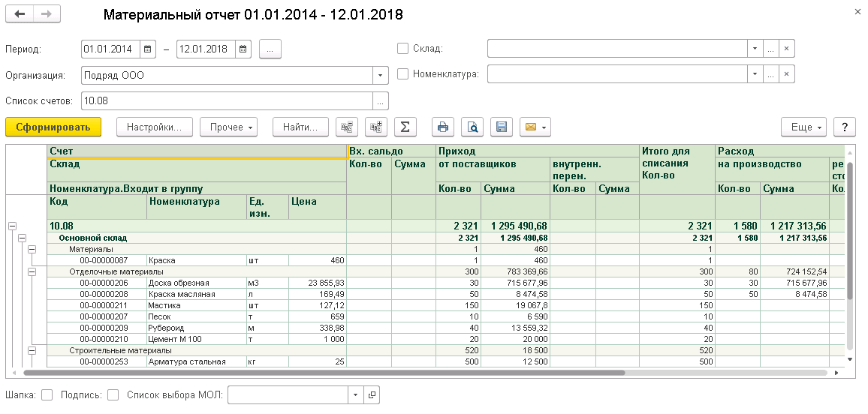Screen dimensions: 868x414
Task: Toggle the Шапка checkbox
Action: [47, 394]
